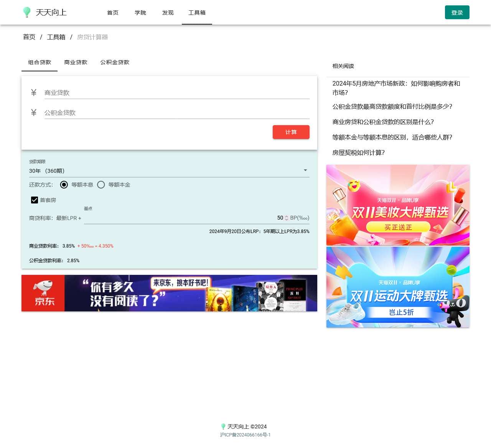The width and height of the screenshot is (491, 448).
Task: Open the 京东 reading banner ad
Action: click(x=169, y=293)
